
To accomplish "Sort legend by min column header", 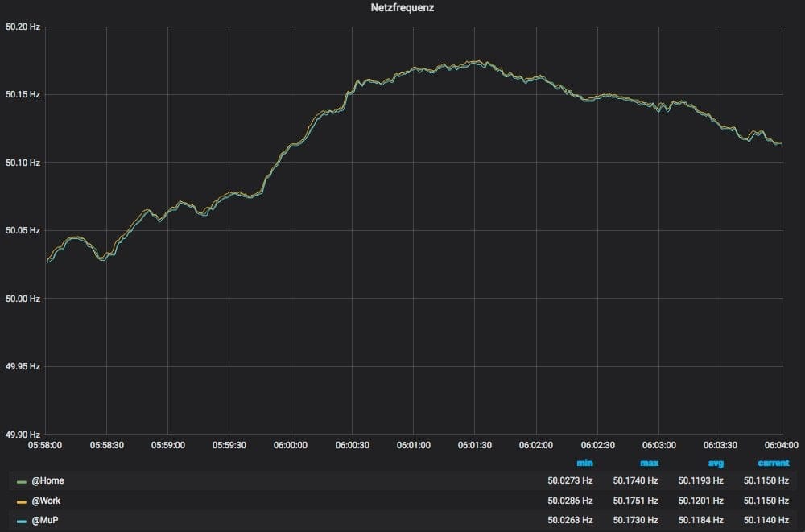I will pyautogui.click(x=584, y=463).
